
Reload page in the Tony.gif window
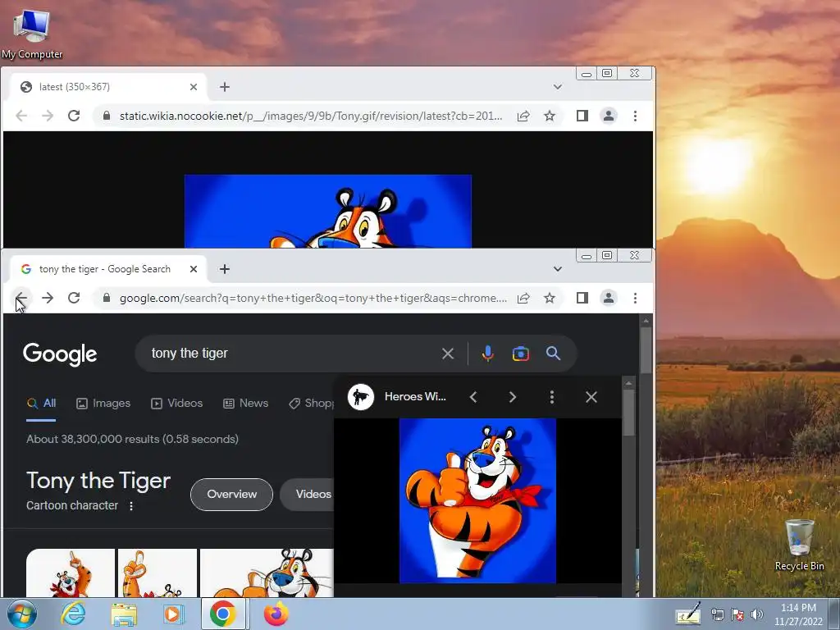point(74,116)
